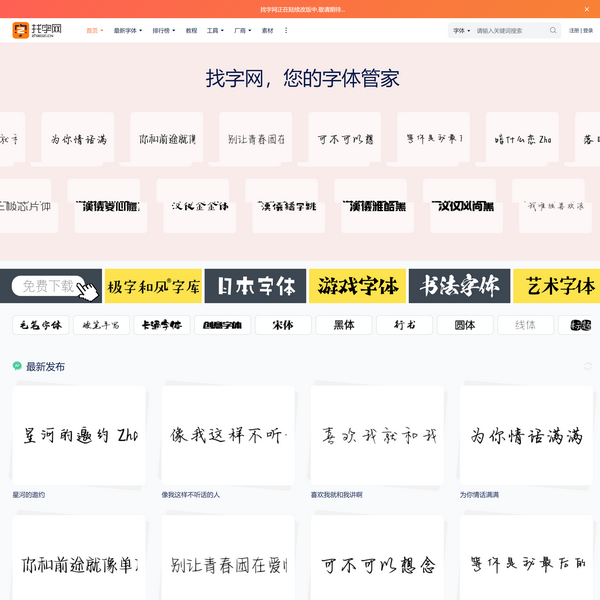Click the 注册 link

(574, 31)
